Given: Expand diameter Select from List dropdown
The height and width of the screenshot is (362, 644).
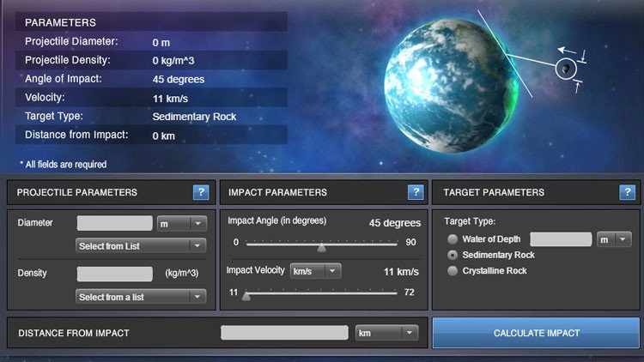Looking at the screenshot, I should tap(141, 246).
